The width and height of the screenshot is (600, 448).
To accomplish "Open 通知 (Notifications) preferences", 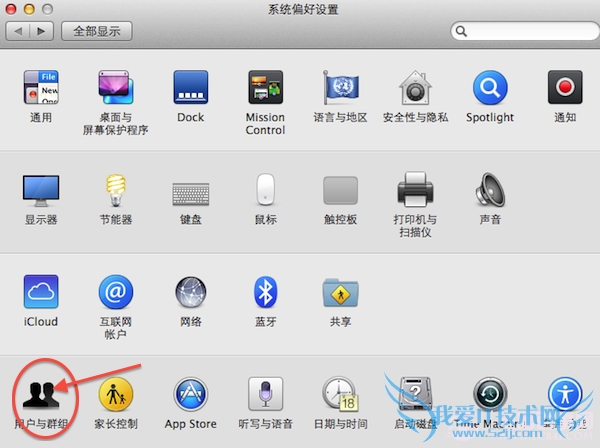I will (x=565, y=87).
